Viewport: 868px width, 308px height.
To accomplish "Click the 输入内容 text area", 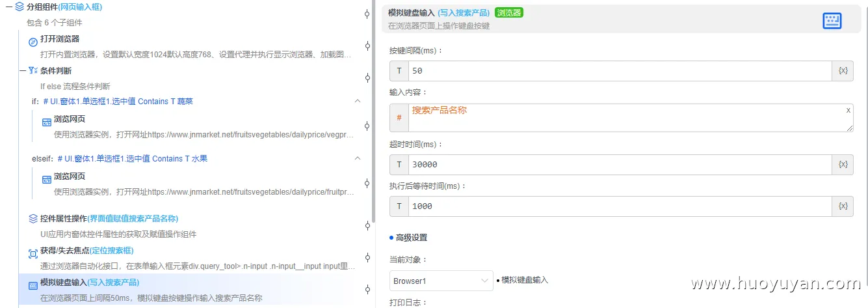I will coord(631,118).
